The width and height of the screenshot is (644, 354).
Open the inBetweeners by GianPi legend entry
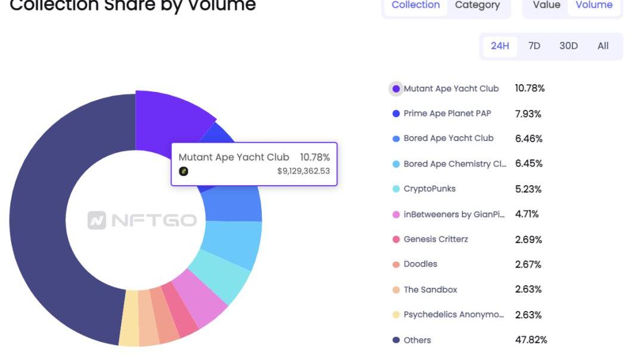click(x=454, y=214)
